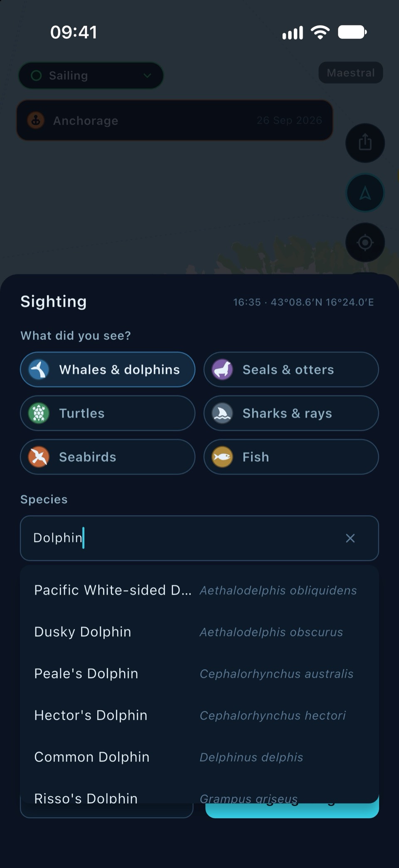Select Peale's Dolphin suggestion
The height and width of the screenshot is (868, 399).
tap(199, 673)
